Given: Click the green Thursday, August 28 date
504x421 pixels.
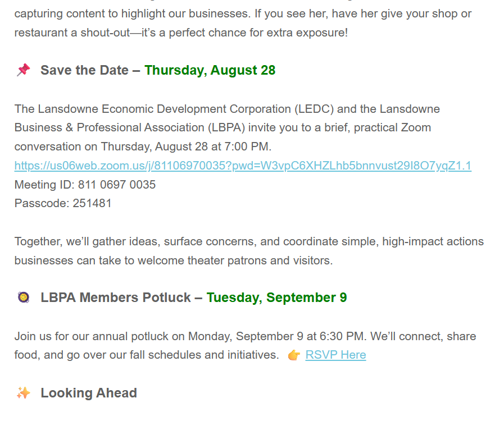Looking at the screenshot, I should pos(210,70).
